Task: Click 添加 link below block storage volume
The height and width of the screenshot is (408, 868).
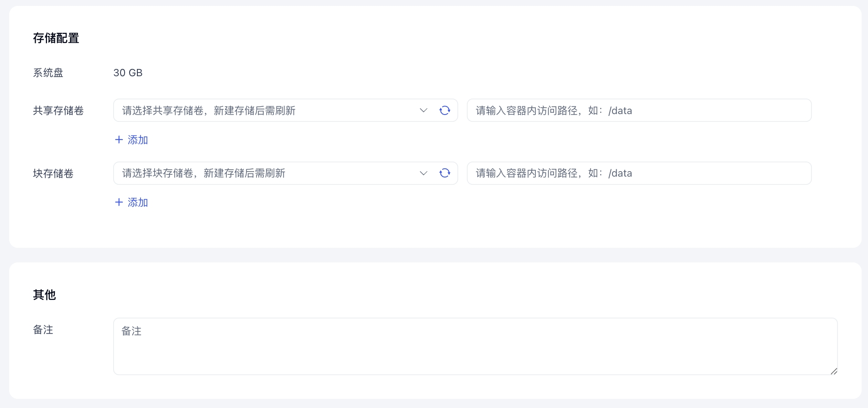Action: click(138, 202)
